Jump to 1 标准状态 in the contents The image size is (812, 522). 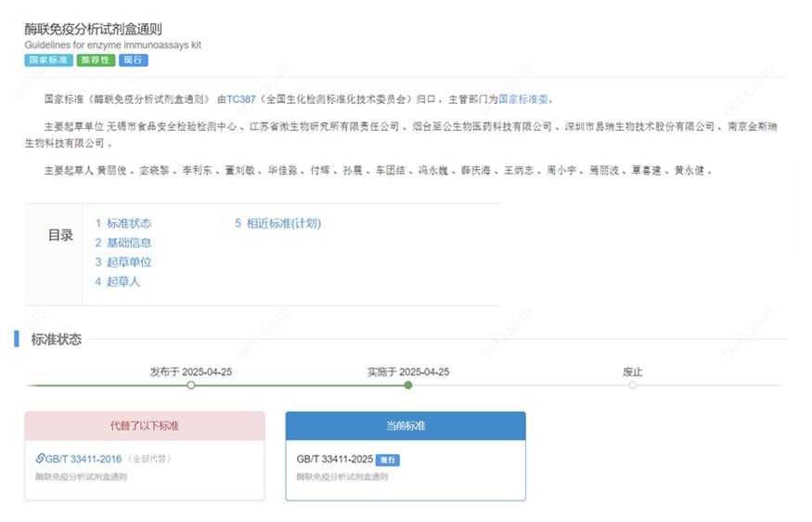122,223
